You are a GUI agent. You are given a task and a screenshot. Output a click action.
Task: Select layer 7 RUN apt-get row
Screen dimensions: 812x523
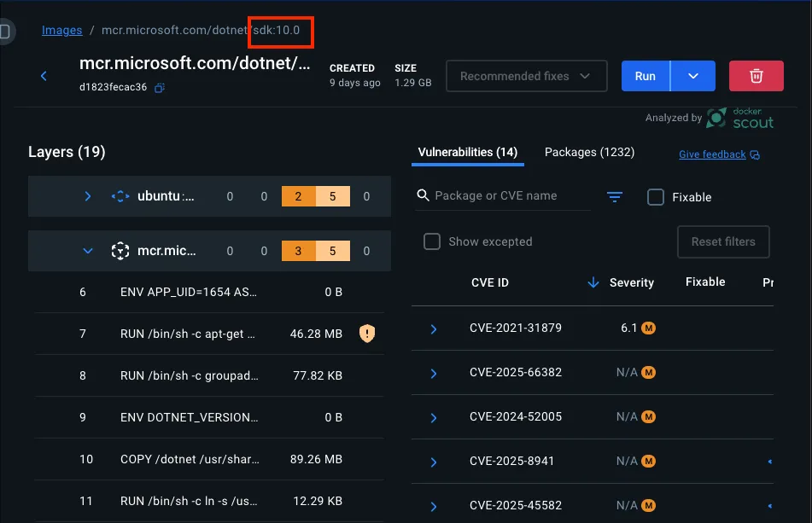click(209, 334)
